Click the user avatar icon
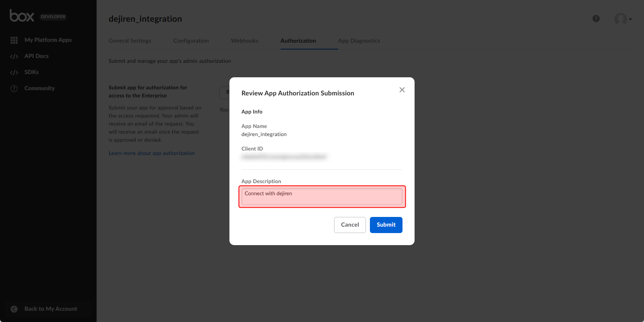The width and height of the screenshot is (644, 322). pyautogui.click(x=620, y=19)
